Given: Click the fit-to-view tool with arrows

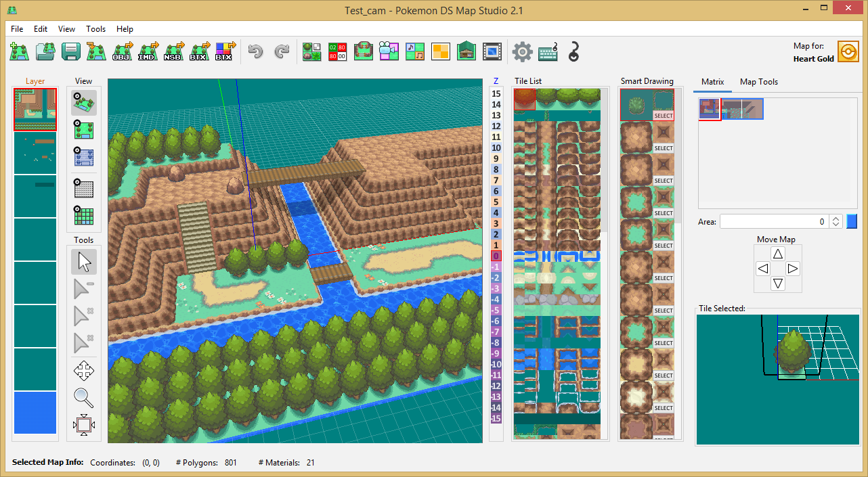Looking at the screenshot, I should click(84, 425).
